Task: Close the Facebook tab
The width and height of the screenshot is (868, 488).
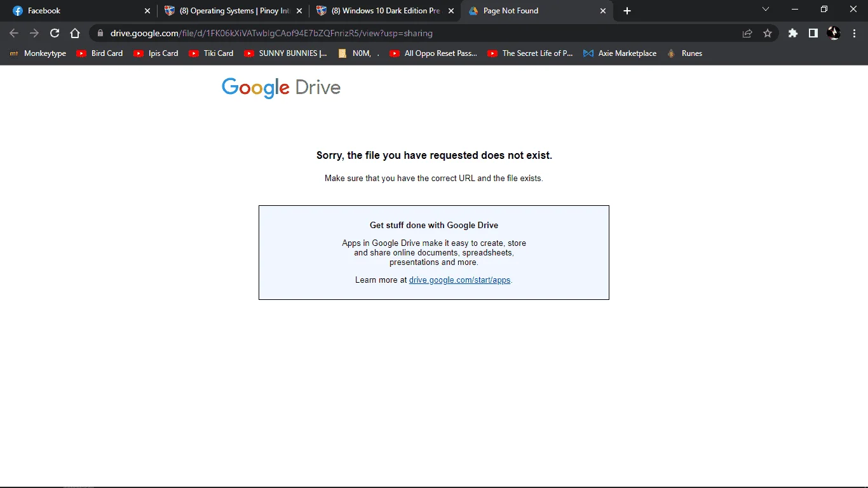Action: coord(147,11)
